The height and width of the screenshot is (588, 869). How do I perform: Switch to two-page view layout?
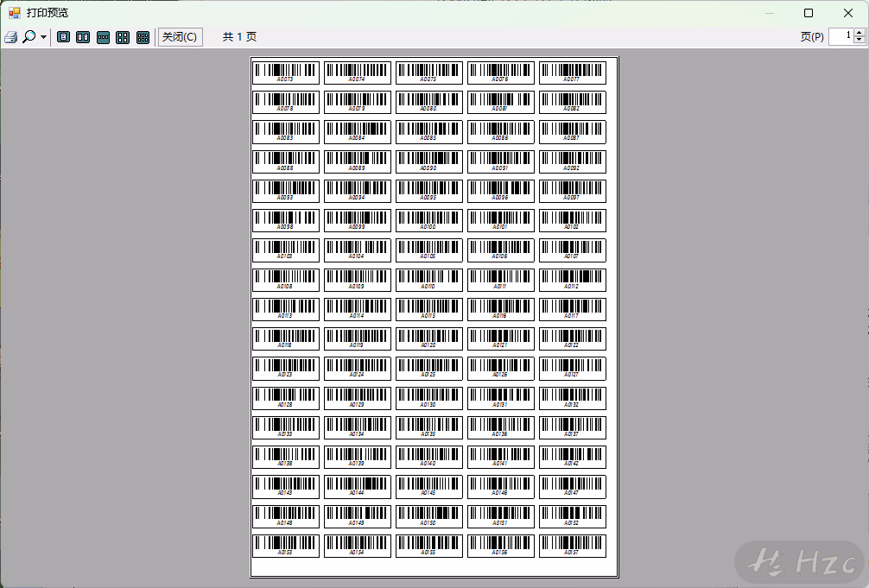83,37
